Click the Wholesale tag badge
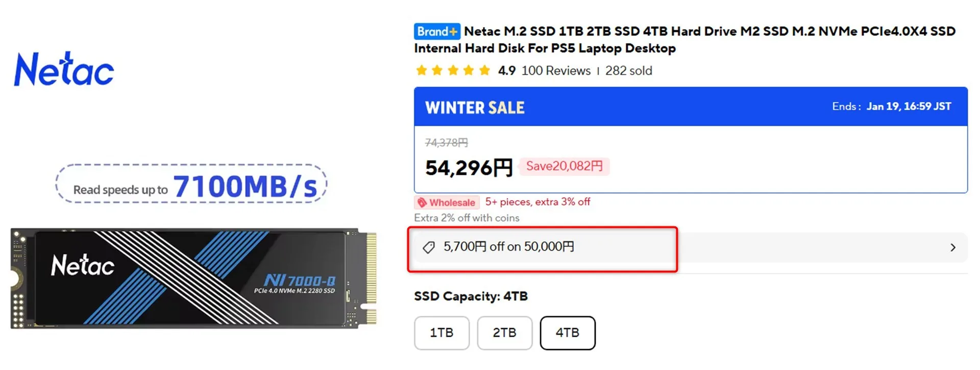The width and height of the screenshot is (980, 370). [x=447, y=202]
